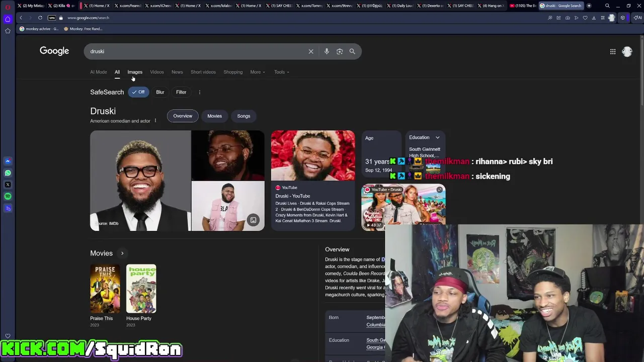This screenshot has width=644, height=362.
Task: Open the House Party movie poster
Action: point(141,289)
